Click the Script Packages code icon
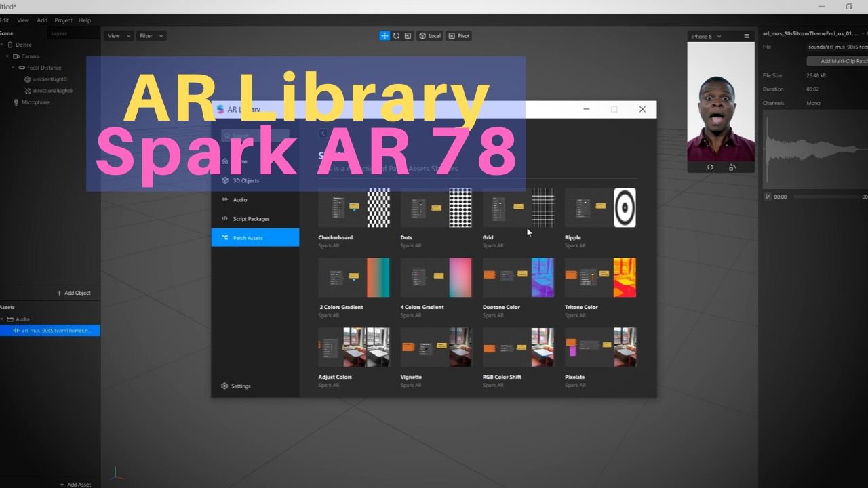Image resolution: width=868 pixels, height=488 pixels. point(225,219)
